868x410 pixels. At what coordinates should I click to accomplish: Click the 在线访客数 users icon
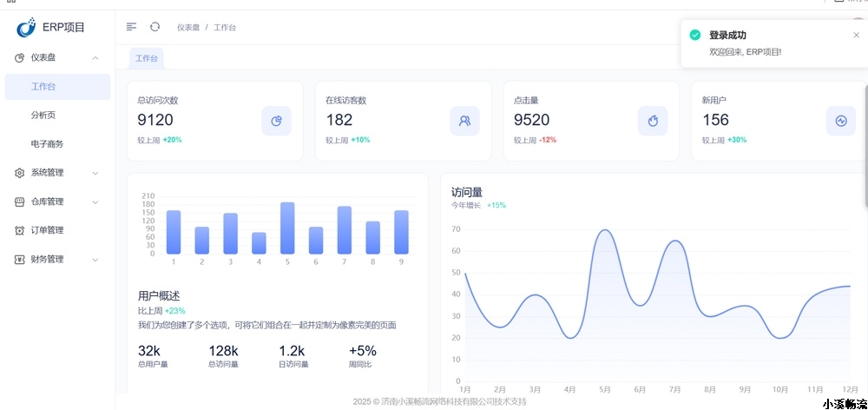click(x=464, y=121)
